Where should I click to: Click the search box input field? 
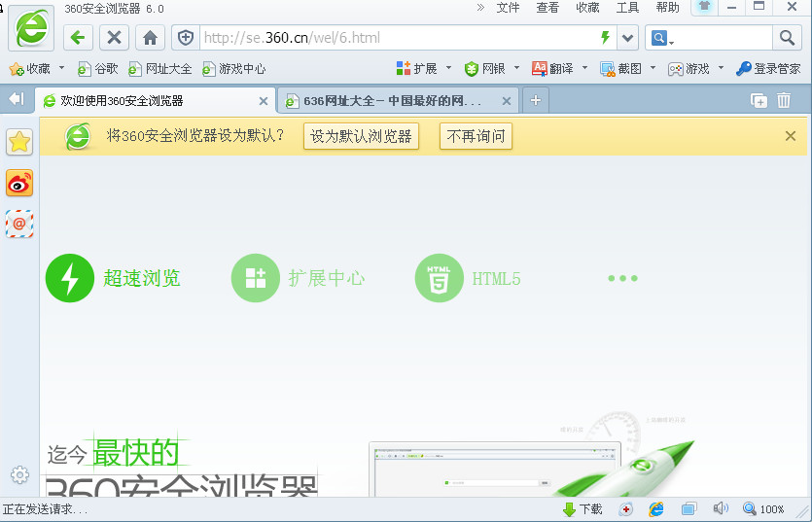pos(724,37)
